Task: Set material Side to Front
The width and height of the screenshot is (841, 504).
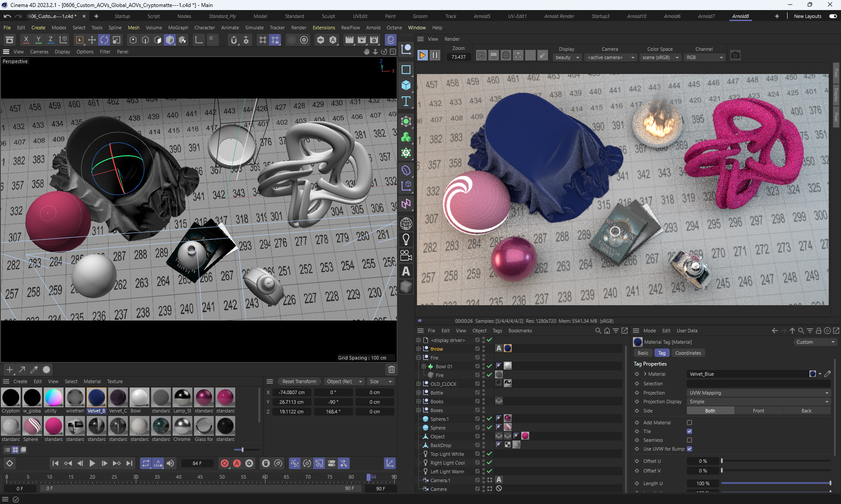Action: pyautogui.click(x=758, y=411)
